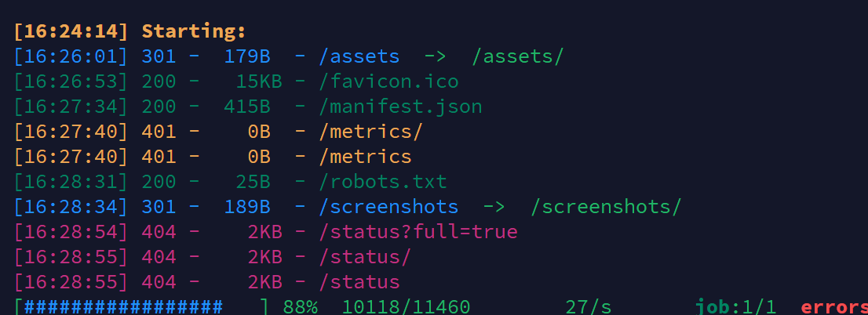This screenshot has height=315, width=868.
Task: Click the /status/ 404 path
Action: click(366, 257)
